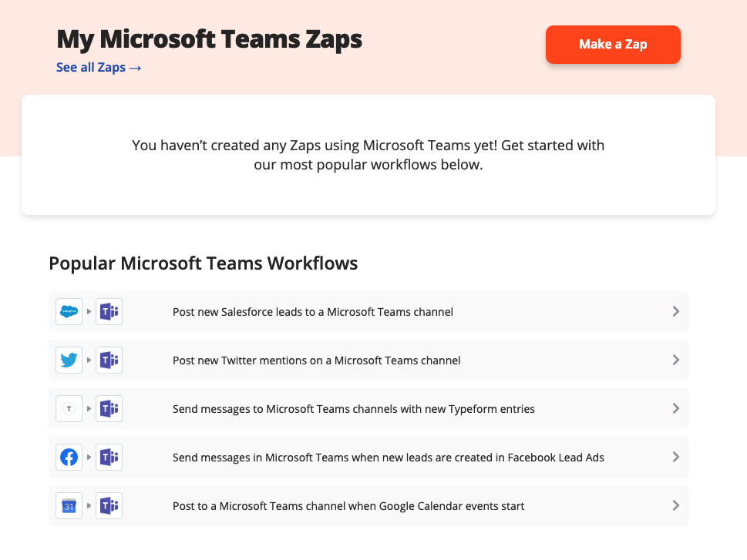Click the Facebook Lead Ads icon

pos(69,457)
